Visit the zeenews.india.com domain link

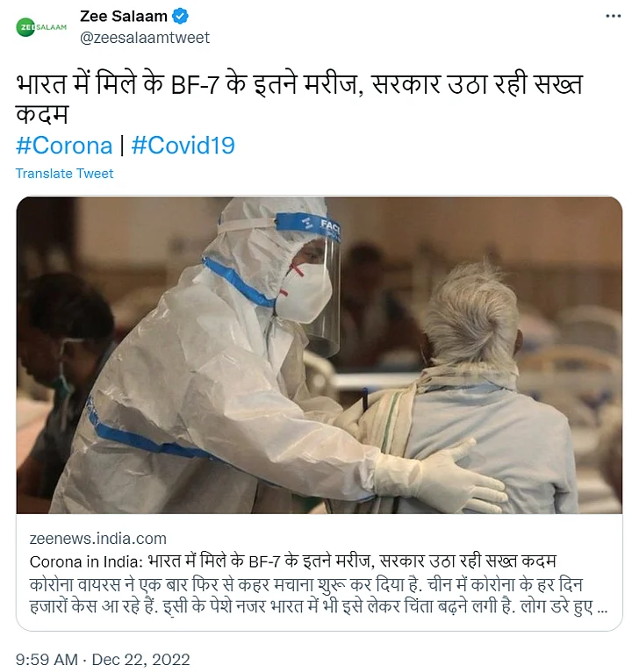point(97,539)
